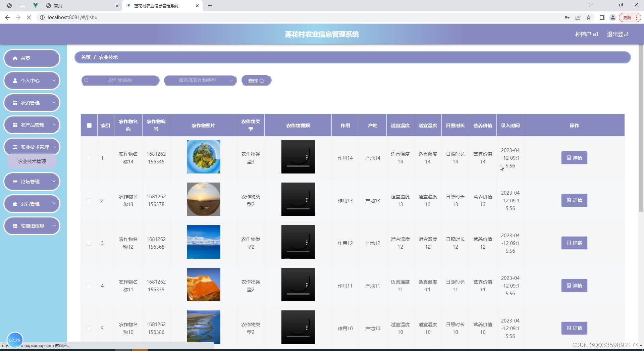The width and height of the screenshot is (644, 351).
Task: Toggle the browser side panel icon
Action: 602,17
